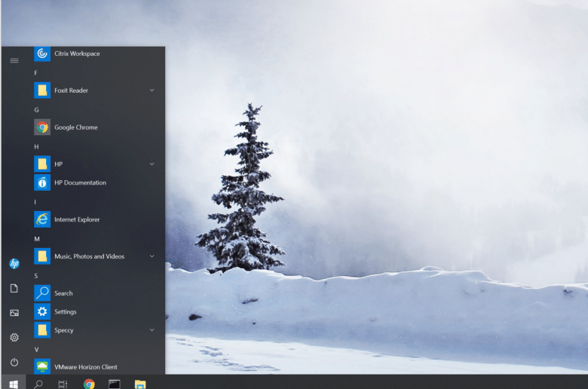Click the taskbar search magnifier
Image resolution: width=588 pixels, height=389 pixels.
pos(38,384)
